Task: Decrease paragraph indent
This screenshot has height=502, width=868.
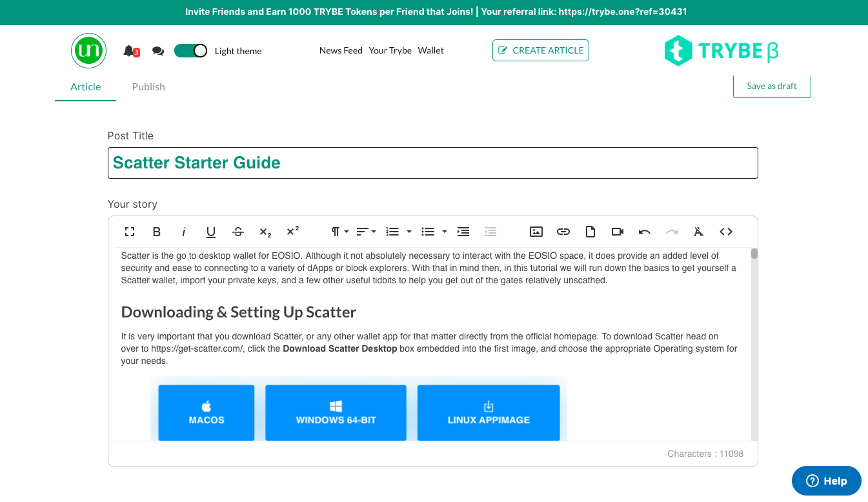Action: [x=490, y=232]
